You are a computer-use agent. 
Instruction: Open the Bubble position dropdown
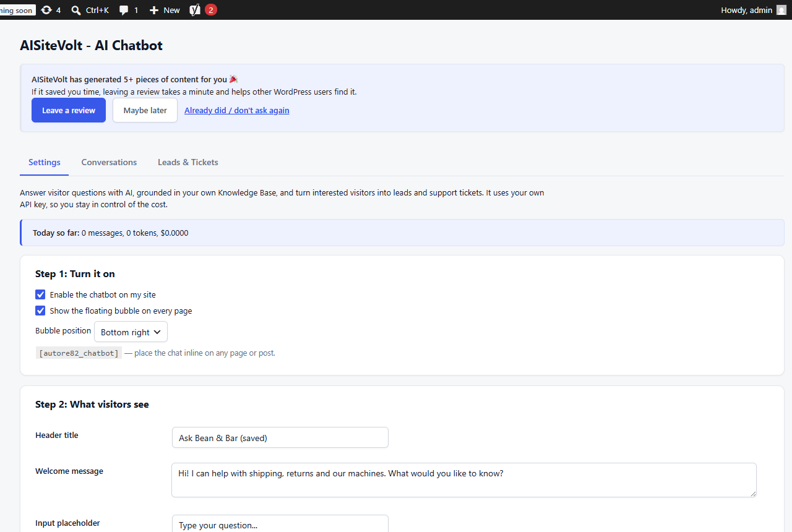tap(131, 332)
